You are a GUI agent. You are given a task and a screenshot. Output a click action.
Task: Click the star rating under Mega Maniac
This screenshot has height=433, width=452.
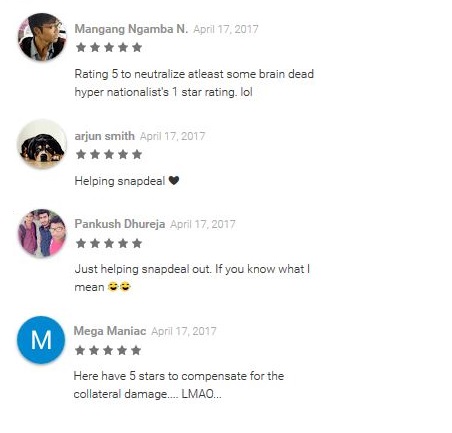pos(108,350)
